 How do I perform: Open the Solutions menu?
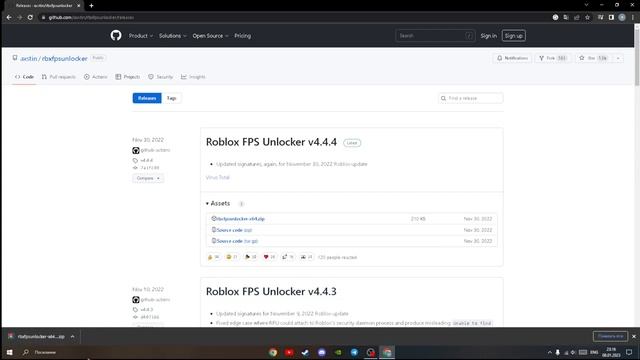tap(173, 36)
